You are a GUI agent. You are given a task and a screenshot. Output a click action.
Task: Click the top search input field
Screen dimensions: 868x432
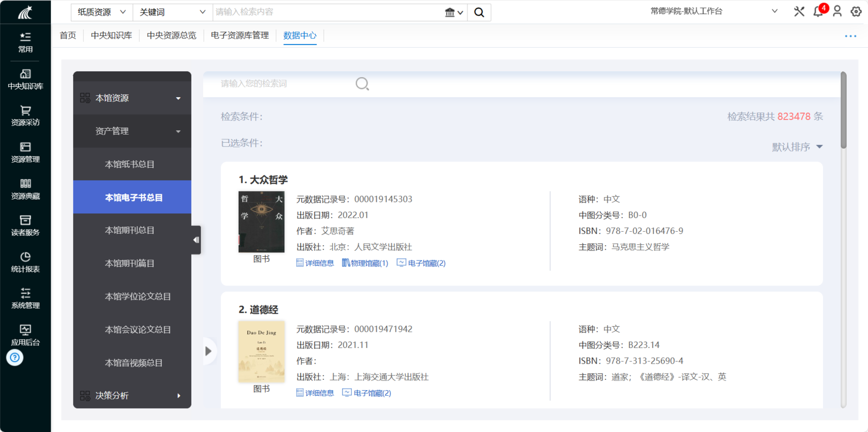coord(327,12)
